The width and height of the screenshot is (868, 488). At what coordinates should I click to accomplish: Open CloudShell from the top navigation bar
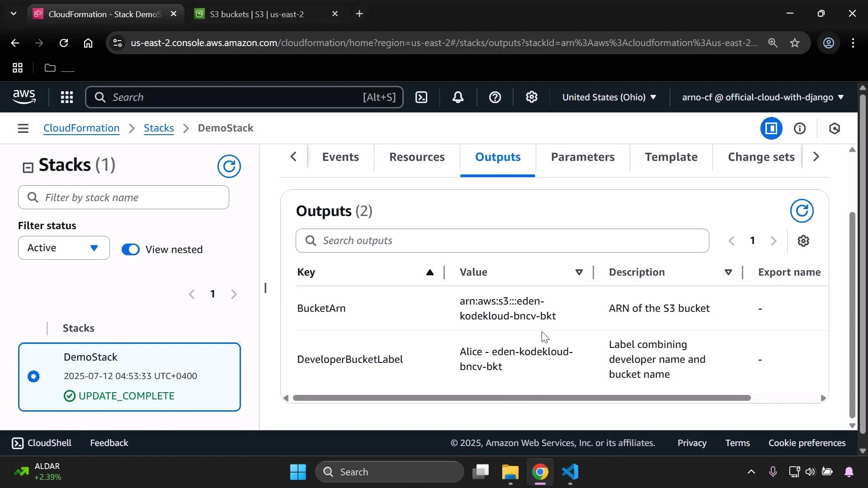[421, 97]
